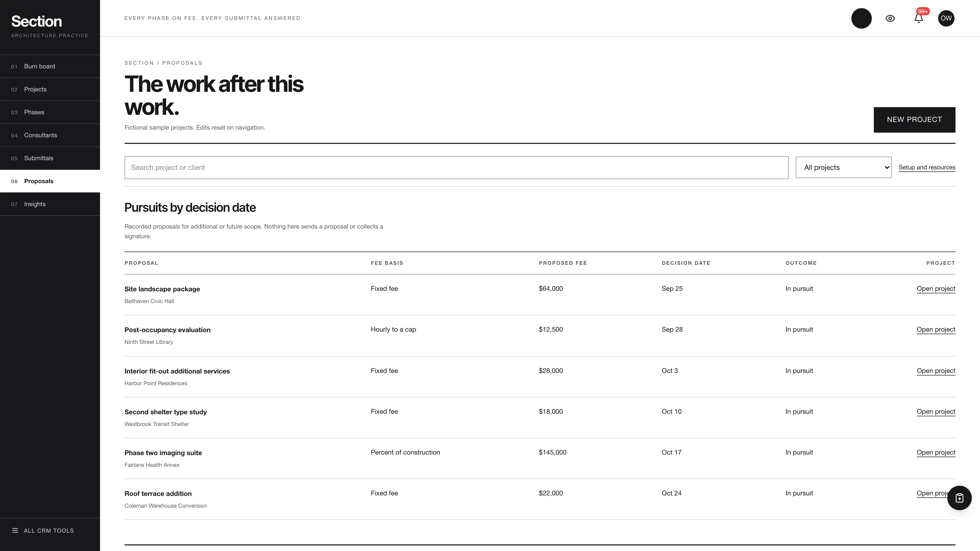Click the NEW PROJECT button
The width and height of the screenshot is (980, 551).
click(914, 120)
